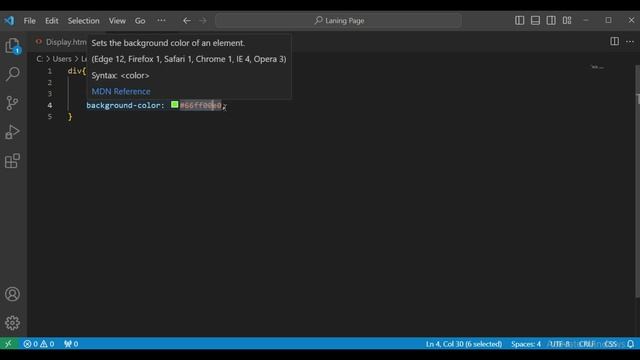Click the VS Code logo icon
This screenshot has width=640, height=360.
point(9,20)
